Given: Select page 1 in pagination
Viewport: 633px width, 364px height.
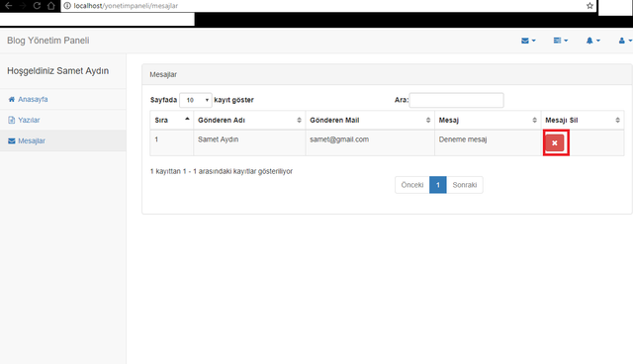Looking at the screenshot, I should point(438,185).
